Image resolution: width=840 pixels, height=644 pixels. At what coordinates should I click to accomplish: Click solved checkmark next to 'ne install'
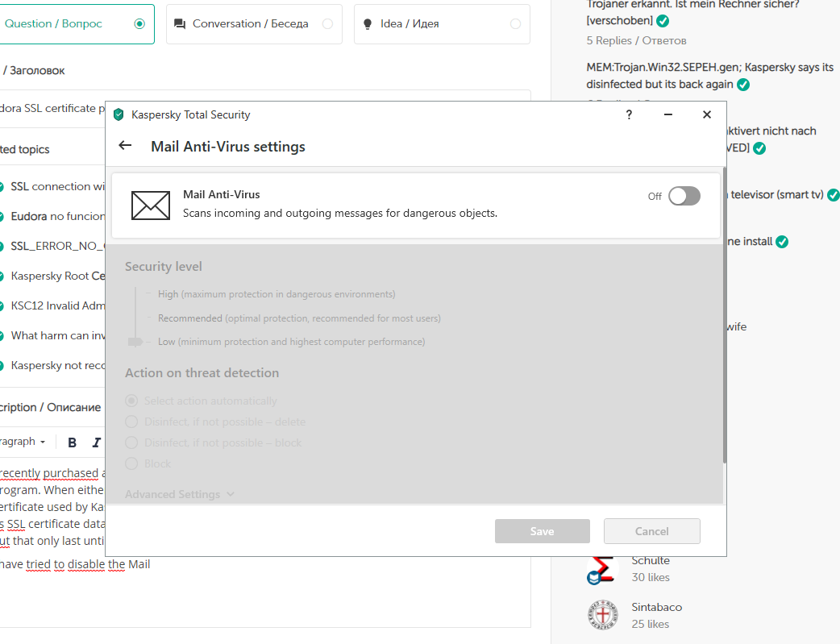pyautogui.click(x=782, y=242)
